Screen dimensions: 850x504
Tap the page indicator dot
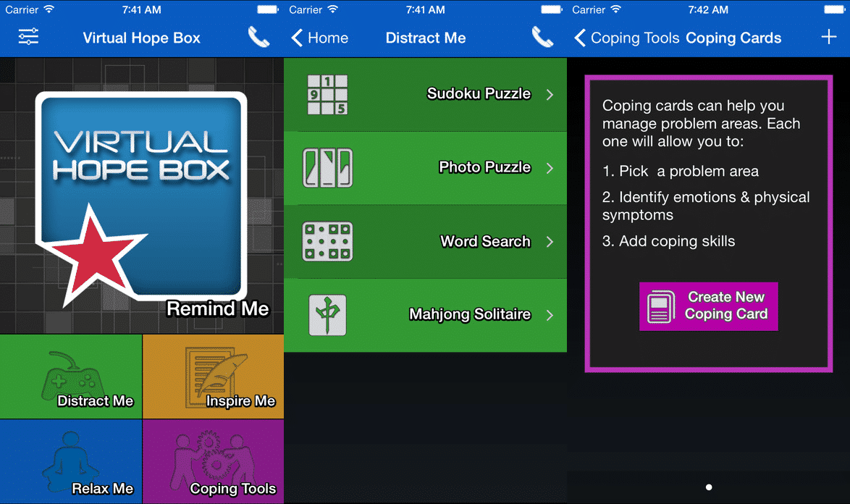point(709,487)
